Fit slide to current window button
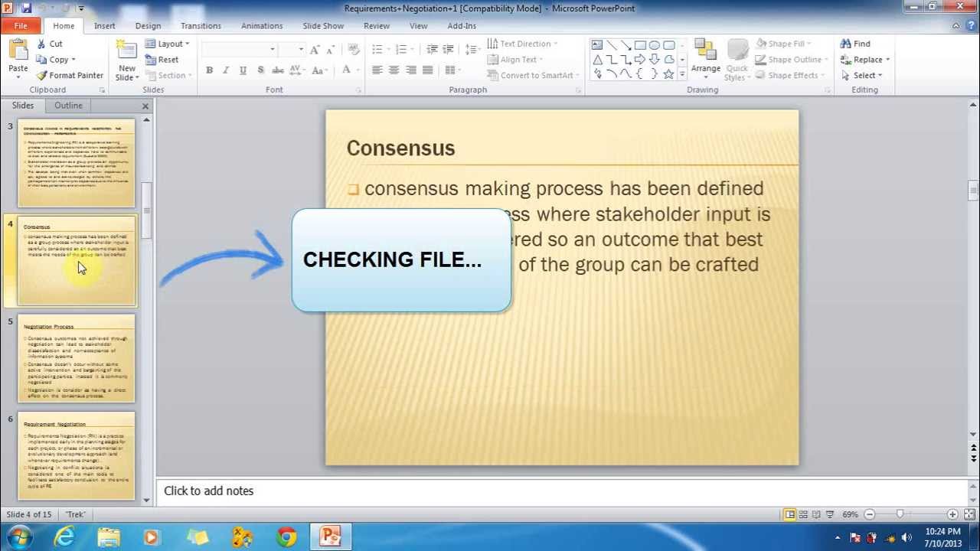 pos(969,514)
